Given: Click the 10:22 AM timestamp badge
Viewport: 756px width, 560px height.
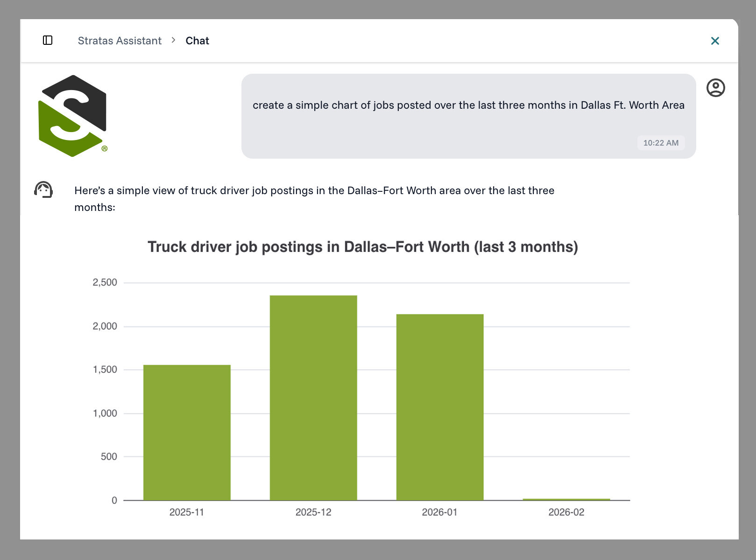Looking at the screenshot, I should click(x=660, y=143).
